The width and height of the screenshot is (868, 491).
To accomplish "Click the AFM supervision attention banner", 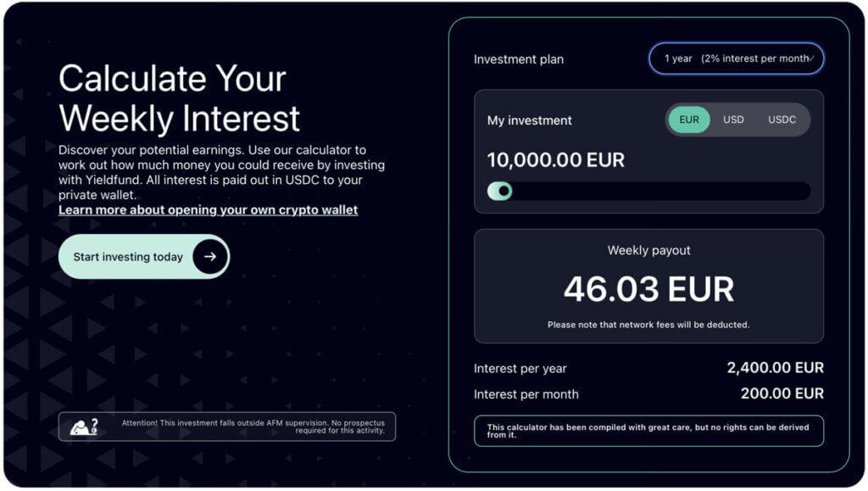I will [226, 426].
